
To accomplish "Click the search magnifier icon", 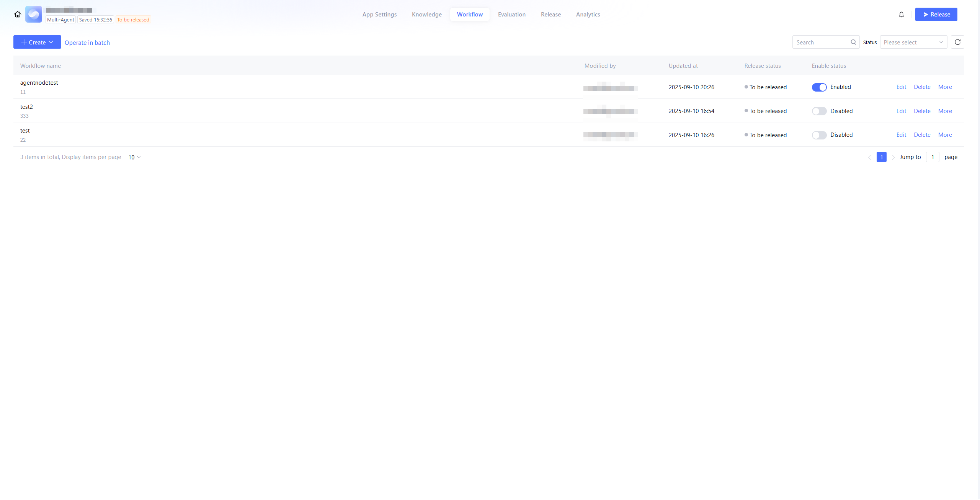I will coord(853,42).
